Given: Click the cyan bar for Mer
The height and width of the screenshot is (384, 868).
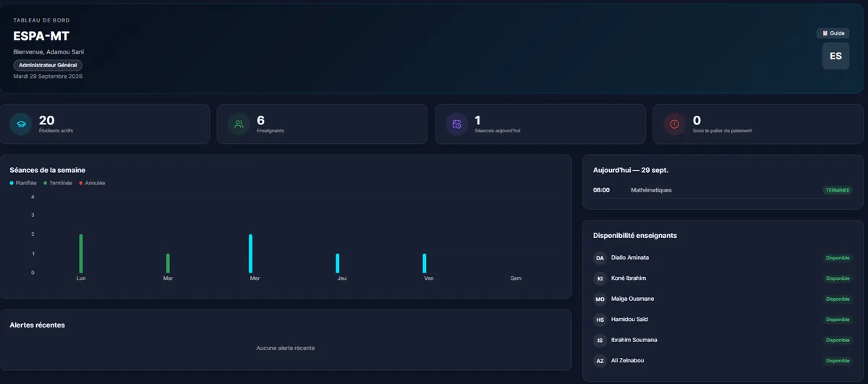Looking at the screenshot, I should point(251,253).
